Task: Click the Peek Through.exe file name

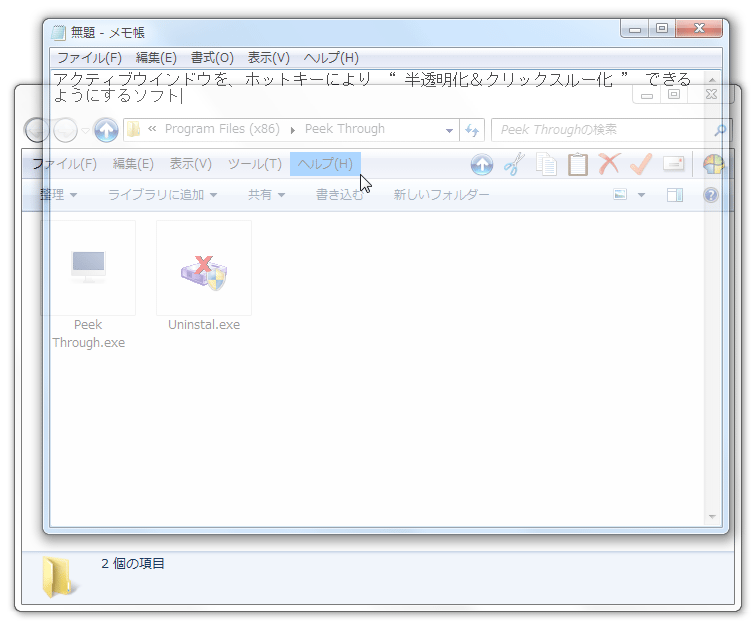Action: pyautogui.click(x=88, y=333)
